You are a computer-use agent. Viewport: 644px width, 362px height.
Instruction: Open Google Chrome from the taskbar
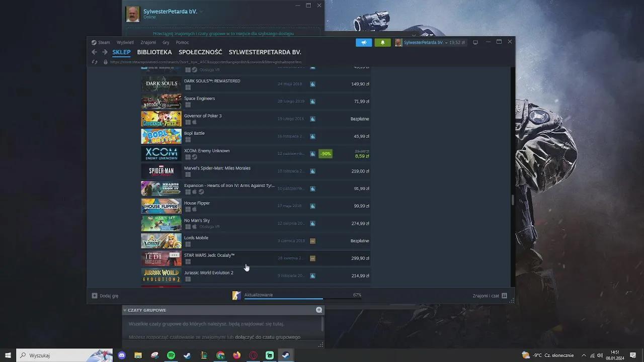(x=220, y=355)
